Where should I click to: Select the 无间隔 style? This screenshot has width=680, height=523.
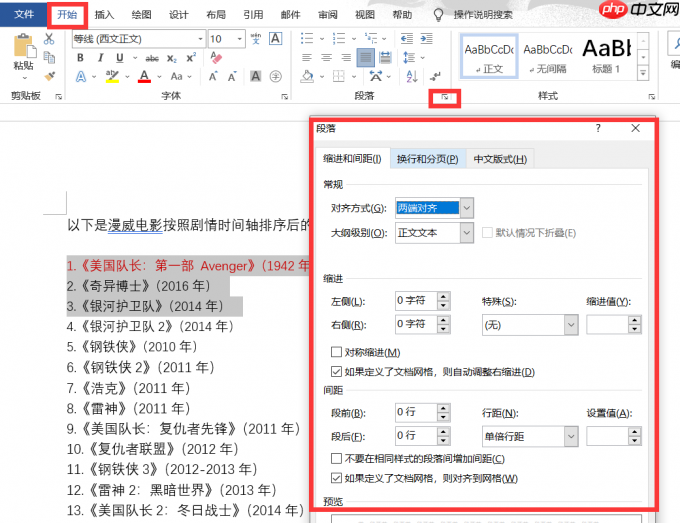pyautogui.click(x=548, y=56)
